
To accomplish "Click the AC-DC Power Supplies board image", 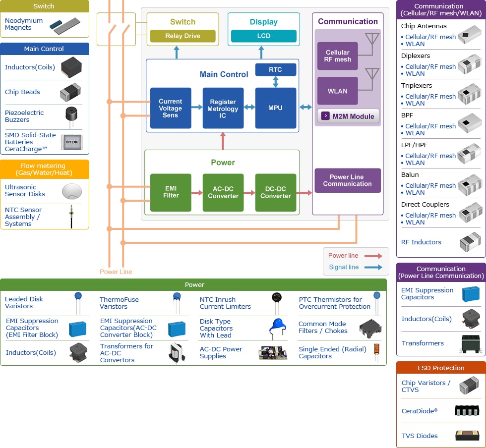I will click(273, 353).
